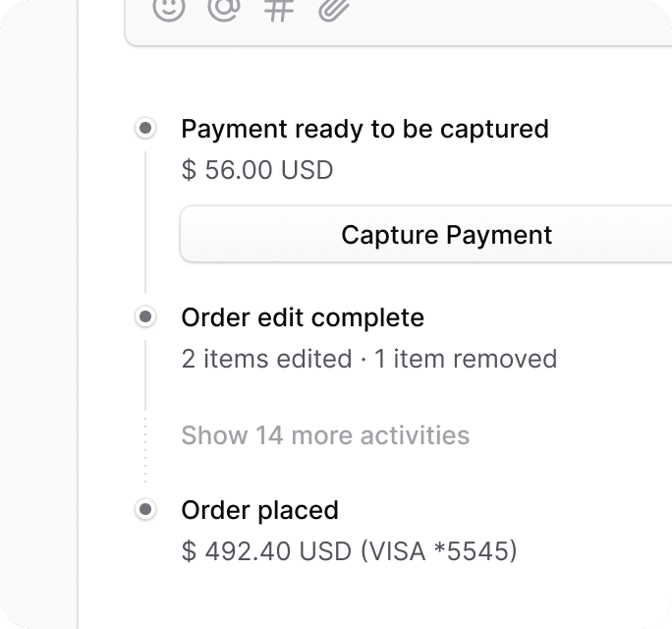Click the $ 492.40 USD VISA *5545 line
The image size is (672, 629).
(349, 551)
